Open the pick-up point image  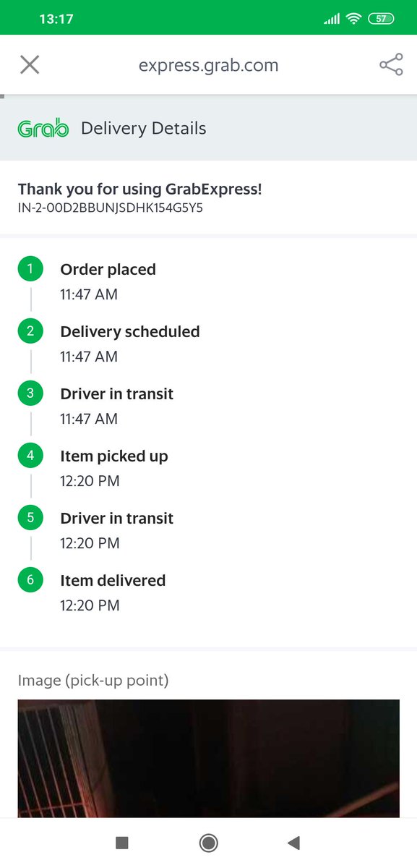pos(209,759)
